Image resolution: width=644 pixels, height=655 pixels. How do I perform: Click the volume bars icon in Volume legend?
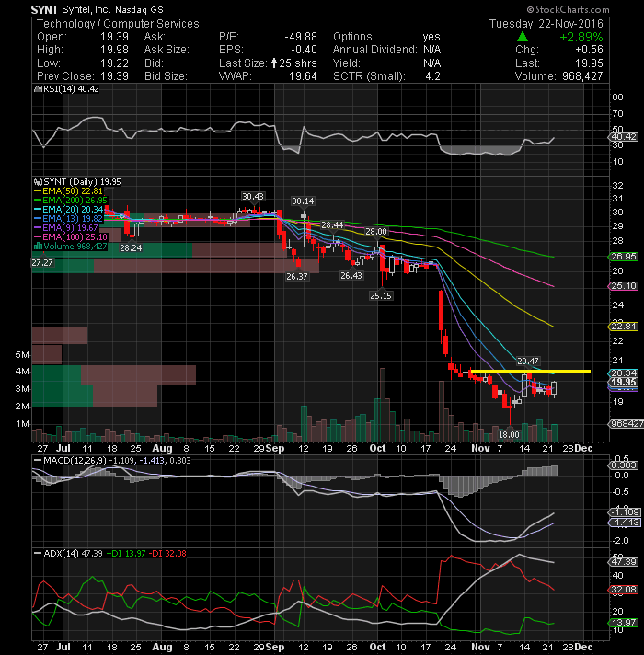click(38, 246)
